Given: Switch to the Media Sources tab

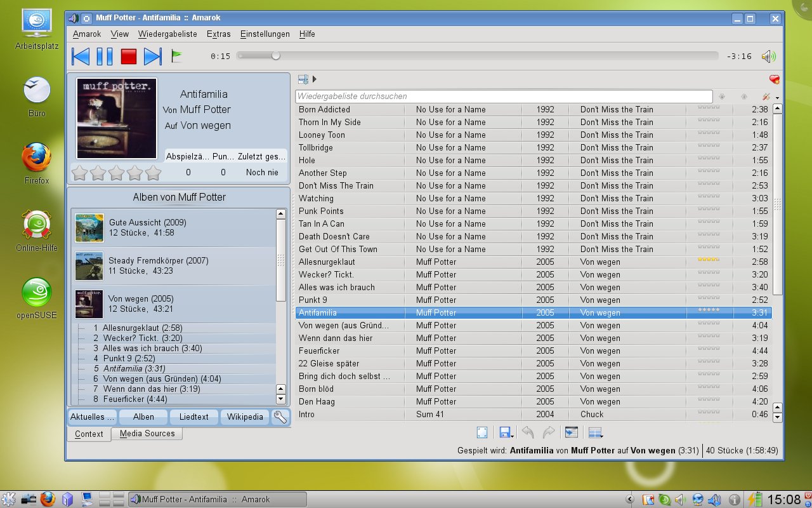Looking at the screenshot, I should (147, 434).
